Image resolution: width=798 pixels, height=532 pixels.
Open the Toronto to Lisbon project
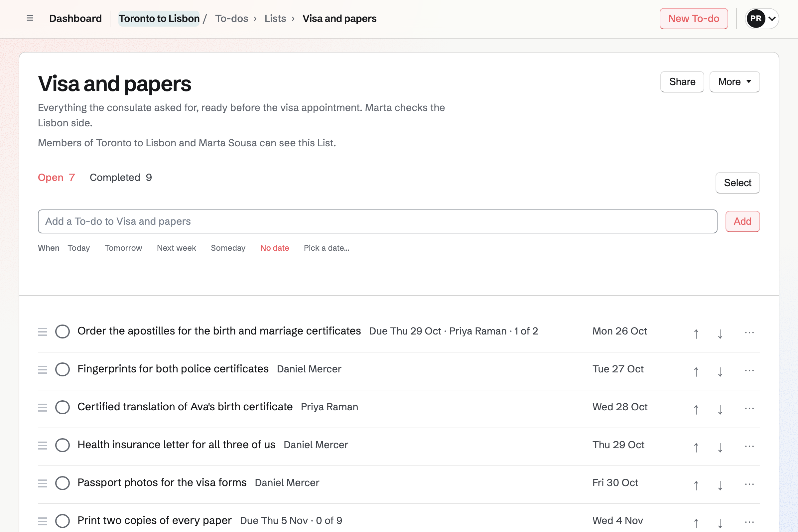159,18
